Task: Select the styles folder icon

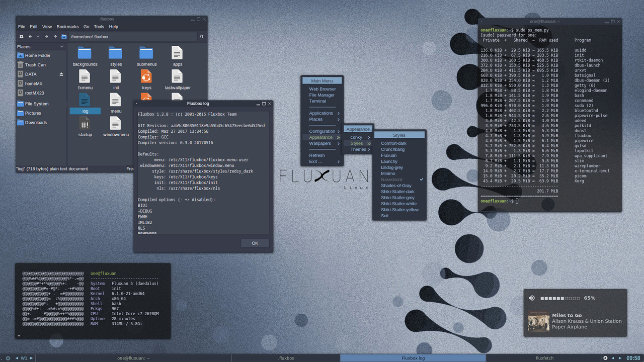Action: [116, 52]
